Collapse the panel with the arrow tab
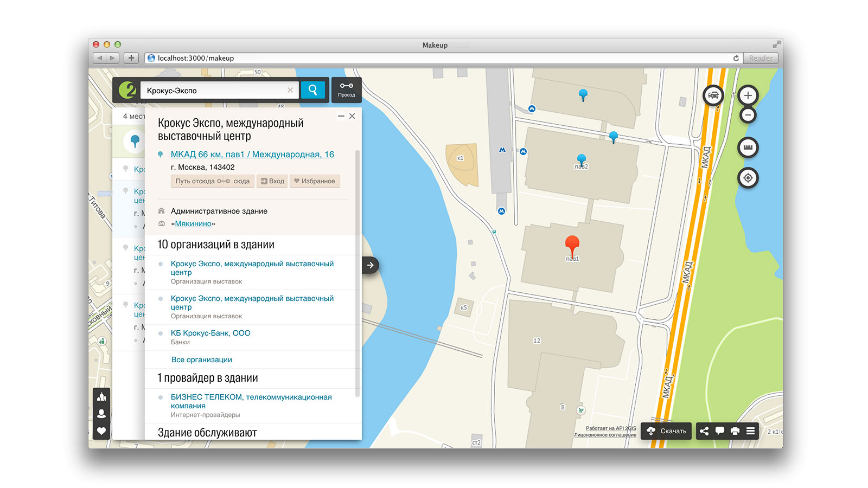 [371, 265]
